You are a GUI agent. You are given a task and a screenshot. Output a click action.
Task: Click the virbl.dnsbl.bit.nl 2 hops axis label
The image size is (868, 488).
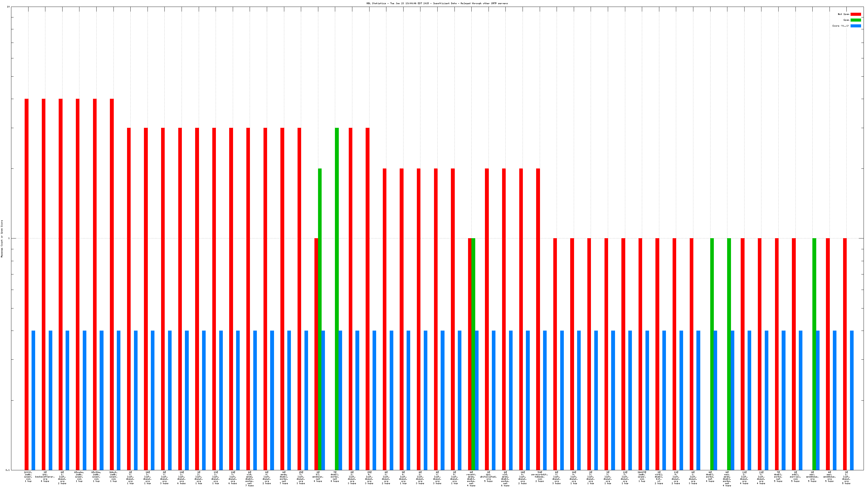[659, 478]
